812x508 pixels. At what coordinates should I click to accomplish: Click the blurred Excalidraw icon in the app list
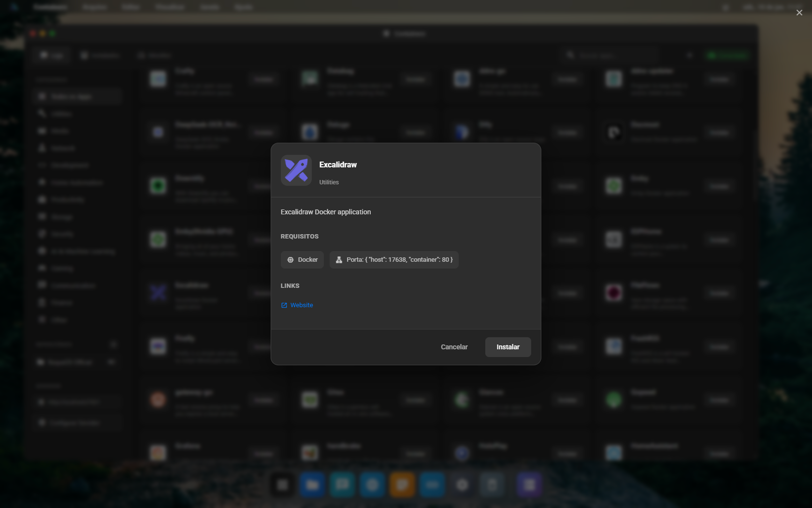coord(158,292)
